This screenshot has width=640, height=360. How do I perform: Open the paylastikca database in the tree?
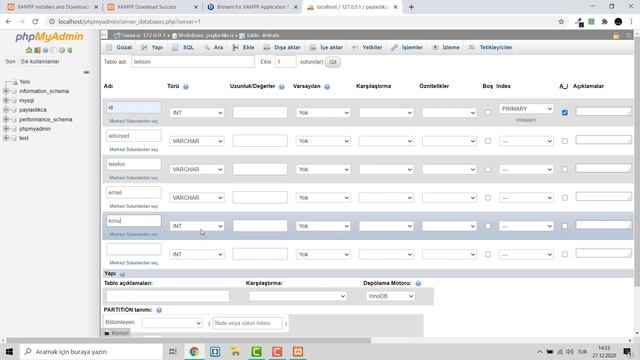tap(33, 110)
